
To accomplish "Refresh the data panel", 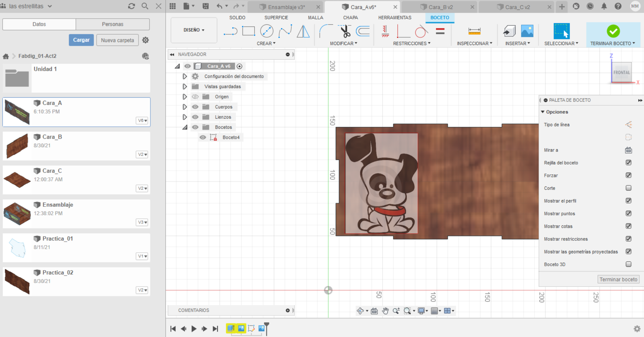I will (131, 6).
